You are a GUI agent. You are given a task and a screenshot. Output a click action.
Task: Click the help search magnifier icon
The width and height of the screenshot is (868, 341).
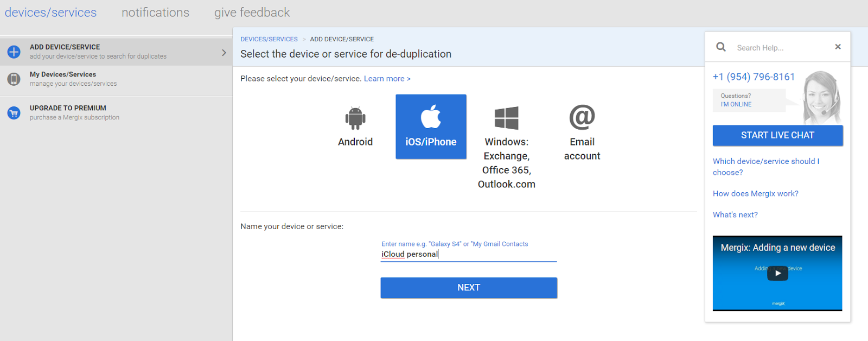point(721,47)
